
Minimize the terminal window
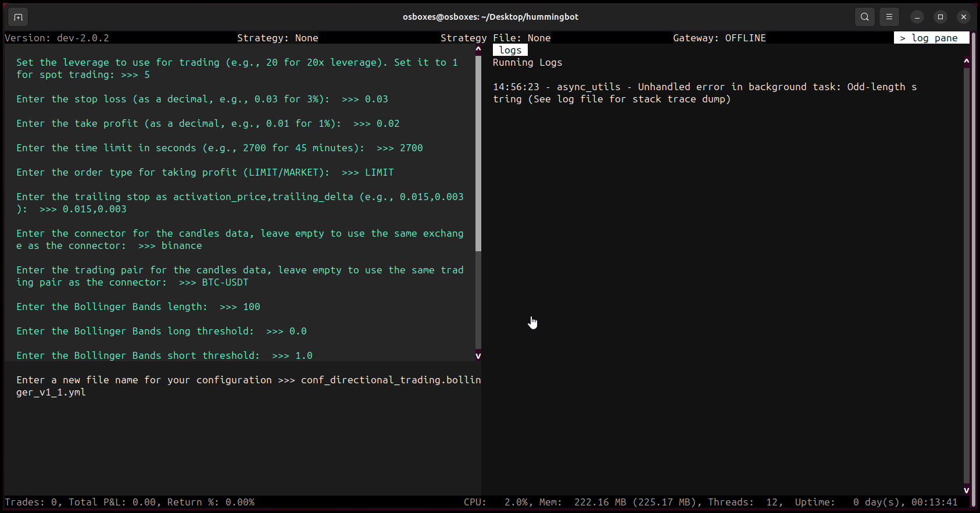click(917, 17)
